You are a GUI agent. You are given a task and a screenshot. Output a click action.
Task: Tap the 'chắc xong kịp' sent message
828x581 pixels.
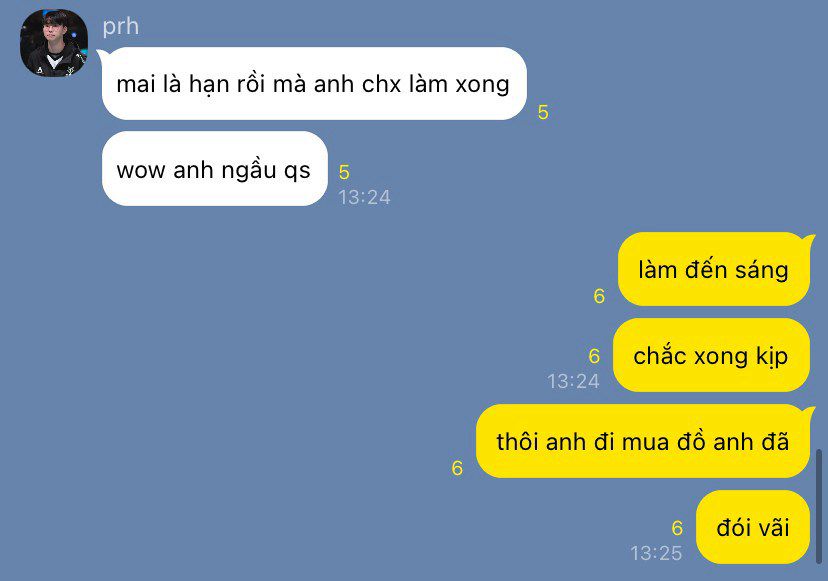[x=711, y=355]
